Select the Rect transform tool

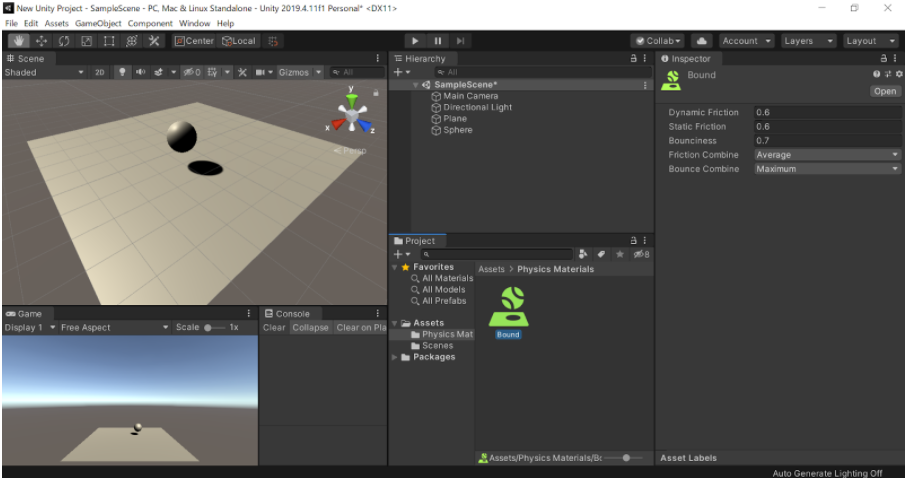[x=109, y=41]
